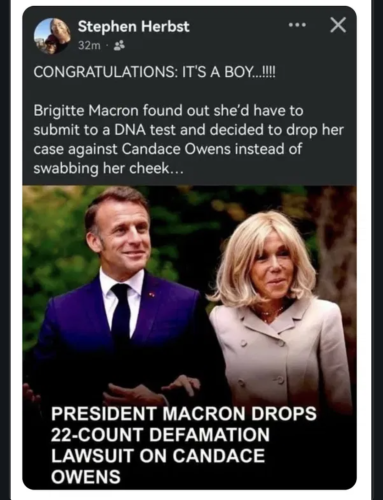Screen dimensions: 383x500
Task: Click "swabbing her cheek..." at paragraph end
Action: click(x=108, y=169)
